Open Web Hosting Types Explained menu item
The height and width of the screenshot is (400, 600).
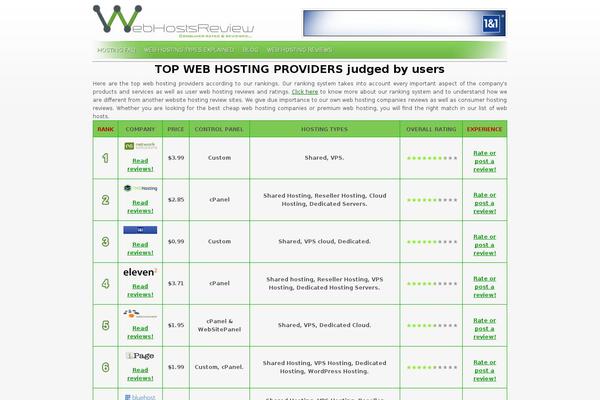click(x=189, y=50)
